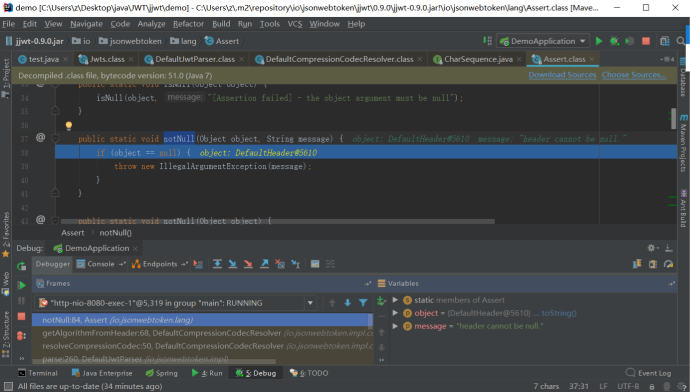Step over in debugger toolbar

coord(217,264)
